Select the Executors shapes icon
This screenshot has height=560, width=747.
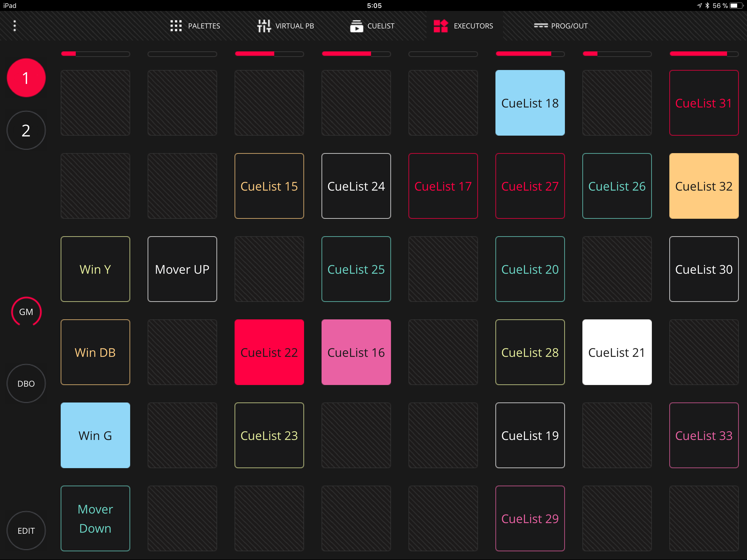click(440, 26)
